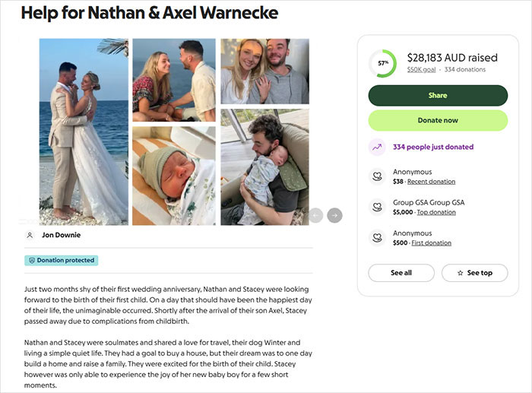Image resolution: width=532 pixels, height=393 pixels.
Task: Click the next photo arrow in gallery
Action: (x=334, y=215)
